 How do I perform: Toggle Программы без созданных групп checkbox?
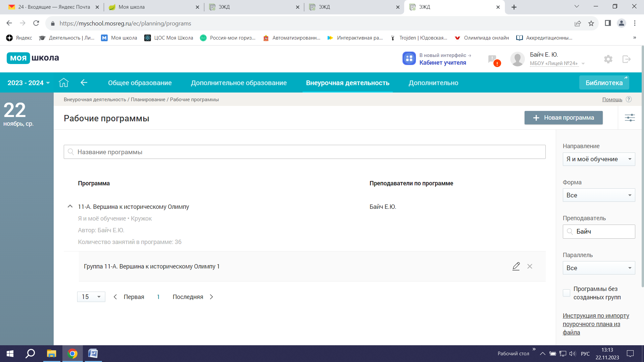pyautogui.click(x=566, y=293)
